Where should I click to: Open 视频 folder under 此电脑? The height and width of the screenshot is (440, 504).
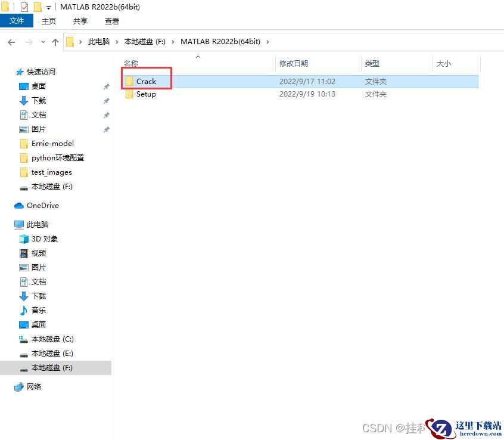[x=39, y=253]
